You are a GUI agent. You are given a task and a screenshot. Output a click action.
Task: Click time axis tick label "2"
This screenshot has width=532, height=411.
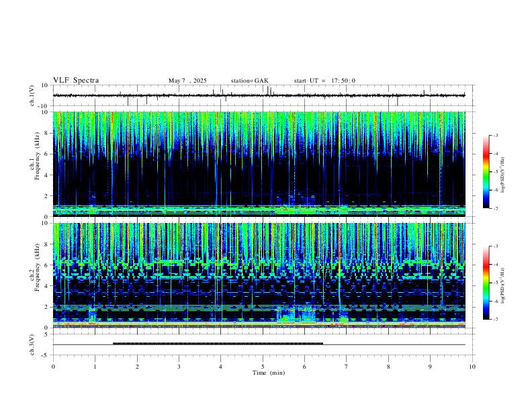[137, 367]
